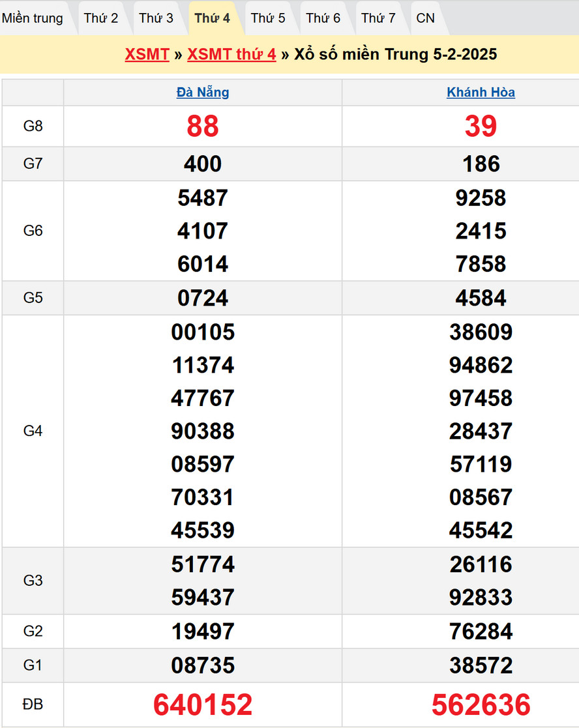
Task: Select the Thứ 3 tab
Action: point(156,18)
